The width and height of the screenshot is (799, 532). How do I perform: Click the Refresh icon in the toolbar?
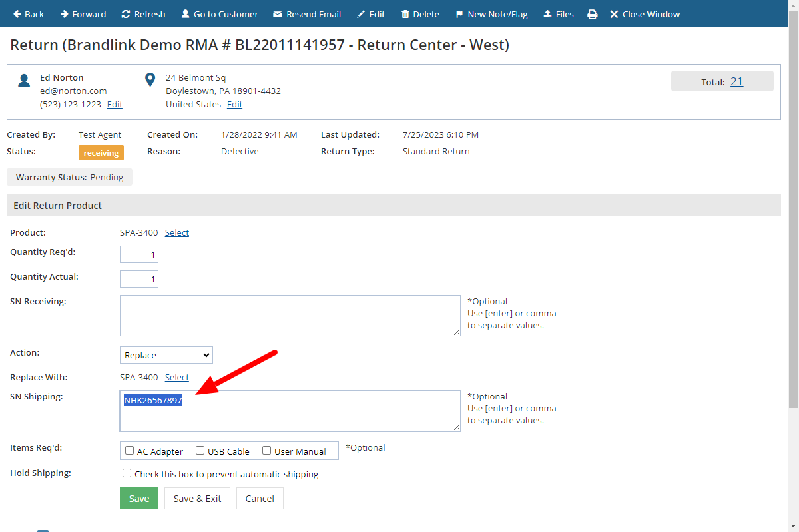click(125, 13)
